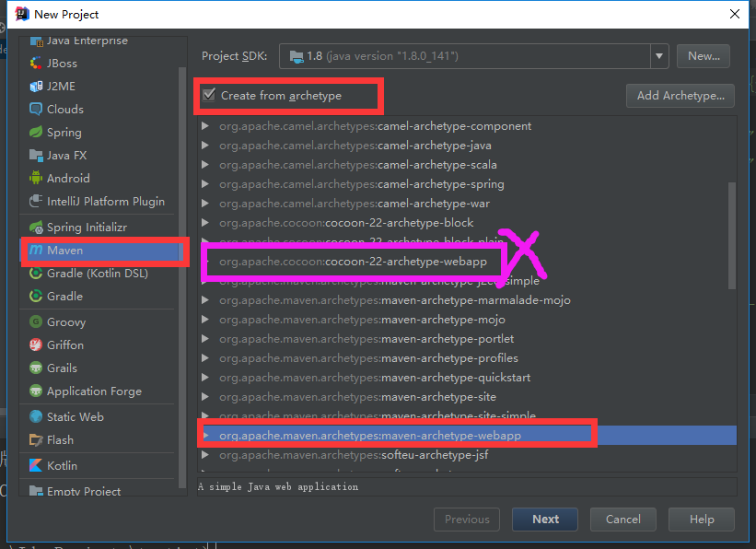The width and height of the screenshot is (756, 549).
Task: Click the Application Forge icon
Action: click(36, 391)
